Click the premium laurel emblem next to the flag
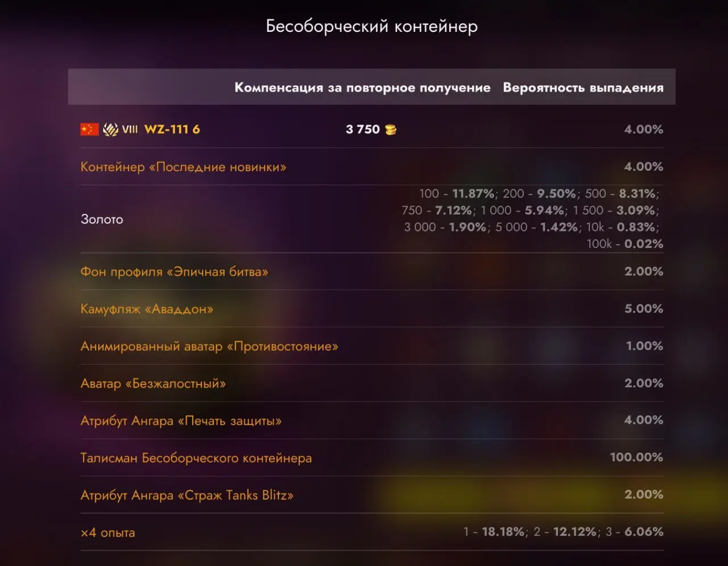 coord(109,129)
